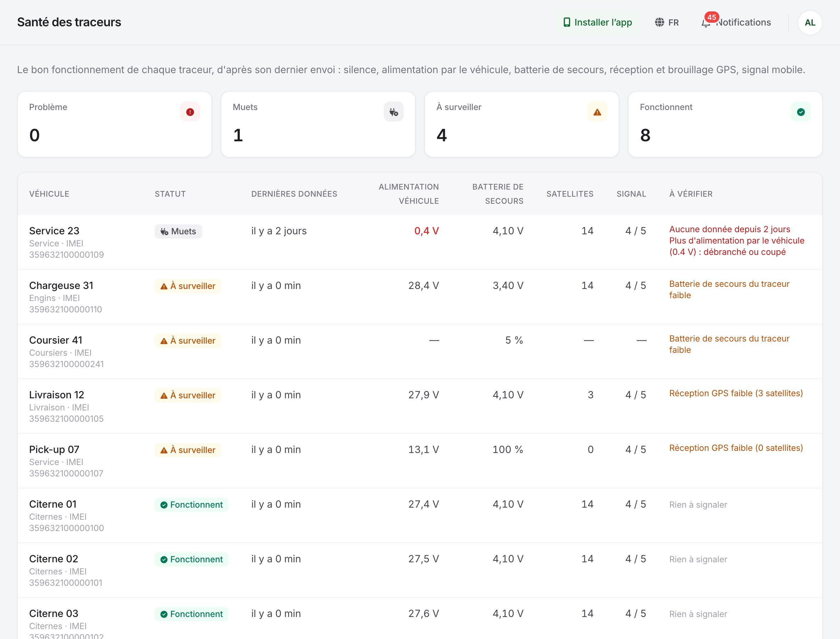Image resolution: width=840 pixels, height=639 pixels.
Task: Click À surveiller badge for Livraison 12
Action: (x=188, y=395)
